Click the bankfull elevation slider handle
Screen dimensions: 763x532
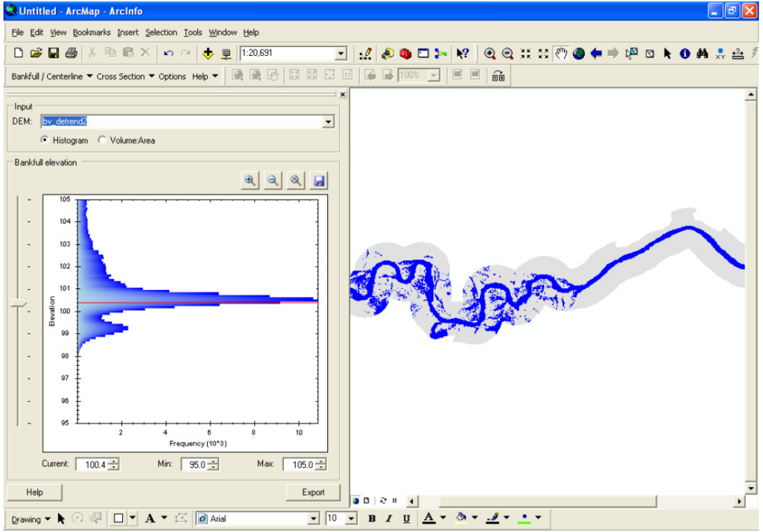(x=18, y=303)
